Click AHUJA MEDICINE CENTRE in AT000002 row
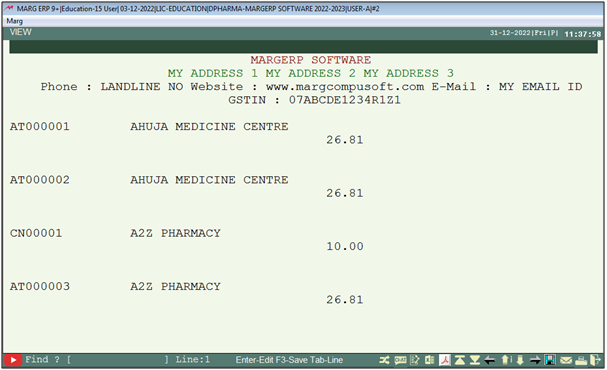This screenshot has width=607, height=370. [x=209, y=180]
